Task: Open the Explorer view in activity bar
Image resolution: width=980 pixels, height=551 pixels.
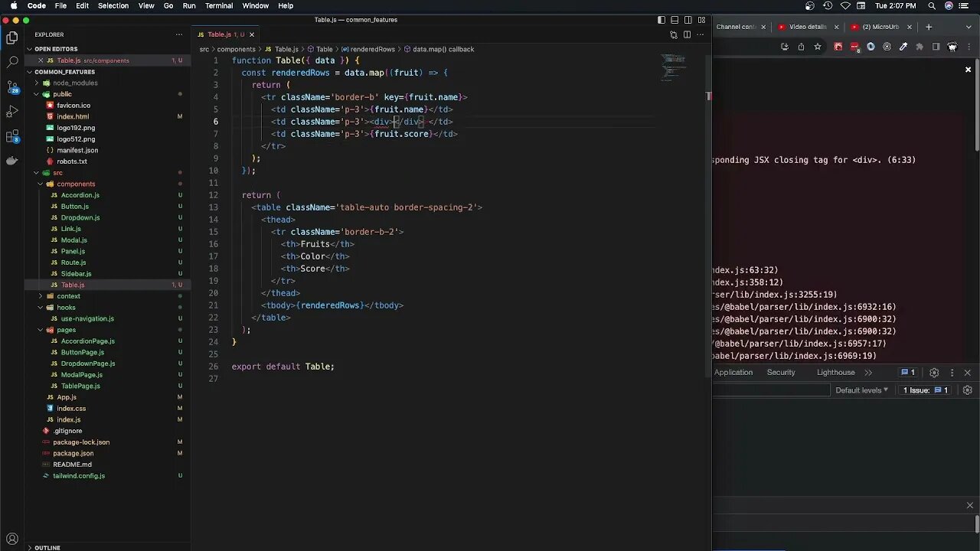Action: pyautogui.click(x=11, y=37)
